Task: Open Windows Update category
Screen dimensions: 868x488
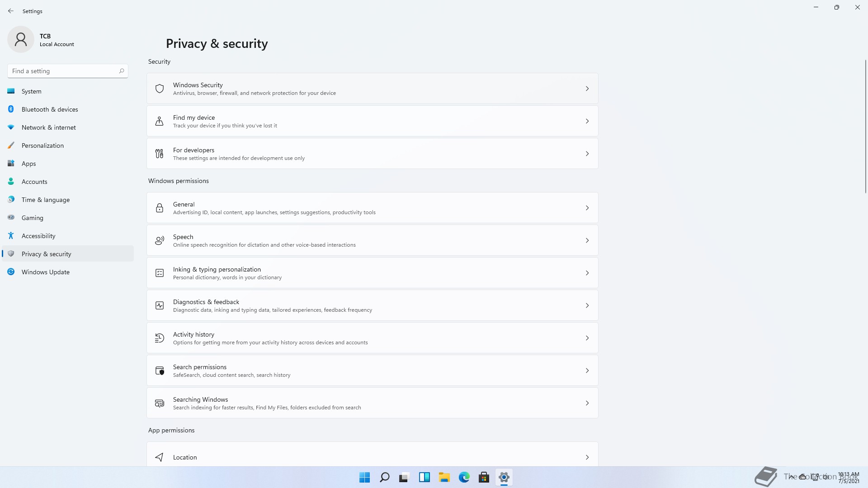Action: [68, 272]
